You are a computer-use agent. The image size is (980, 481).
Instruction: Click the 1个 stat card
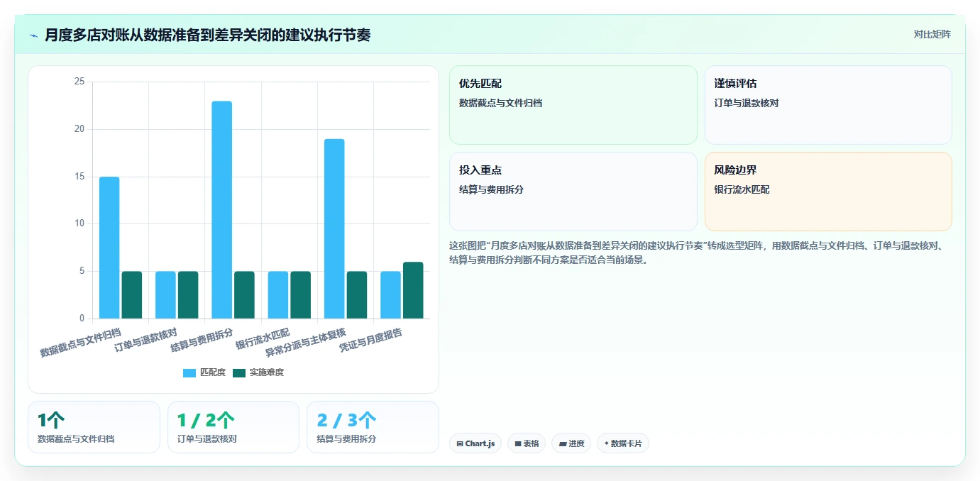[94, 427]
